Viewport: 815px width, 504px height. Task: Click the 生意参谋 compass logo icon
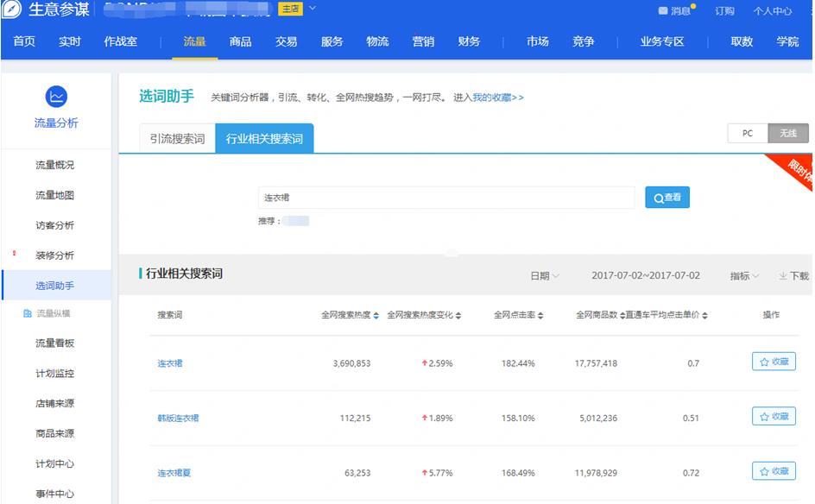12,10
